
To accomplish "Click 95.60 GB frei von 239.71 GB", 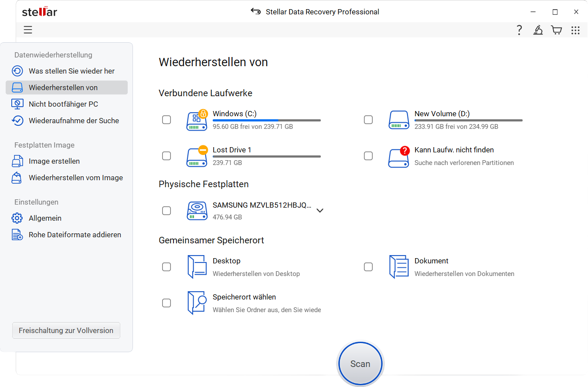I will point(253,127).
